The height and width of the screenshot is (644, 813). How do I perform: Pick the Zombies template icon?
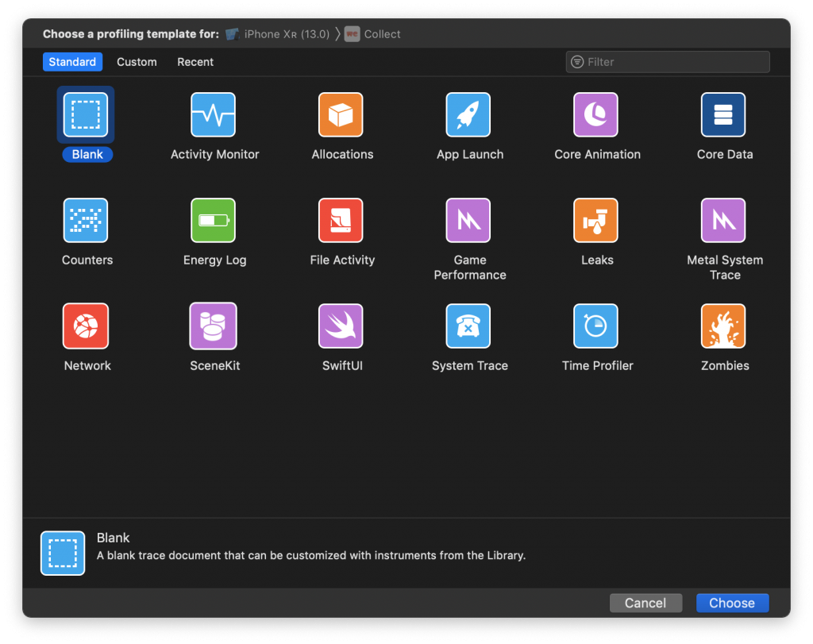(723, 326)
